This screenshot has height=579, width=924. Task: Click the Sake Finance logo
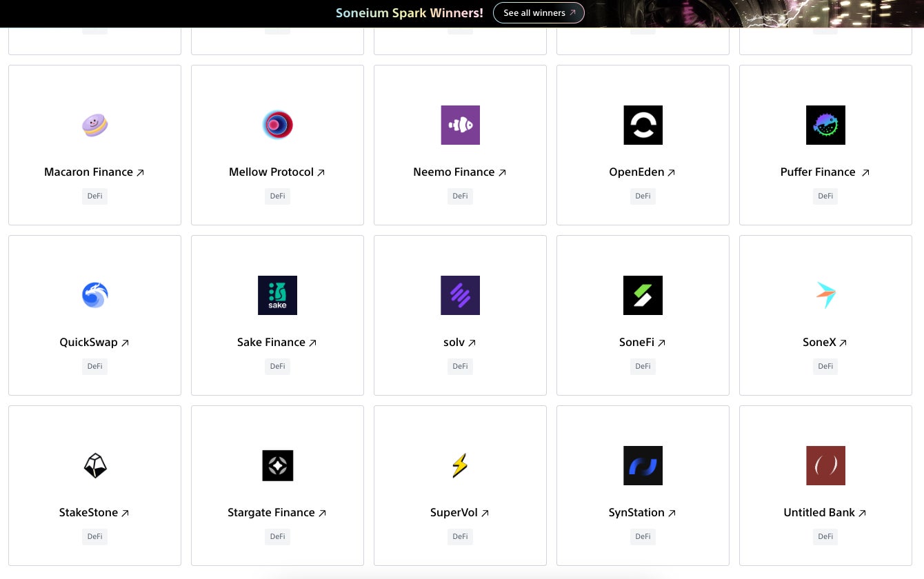(277, 295)
